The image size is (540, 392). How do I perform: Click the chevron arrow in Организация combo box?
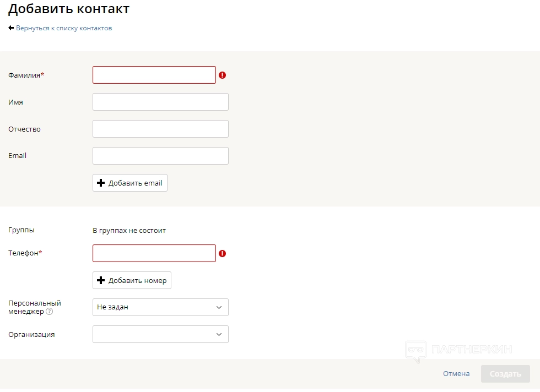[x=219, y=334]
